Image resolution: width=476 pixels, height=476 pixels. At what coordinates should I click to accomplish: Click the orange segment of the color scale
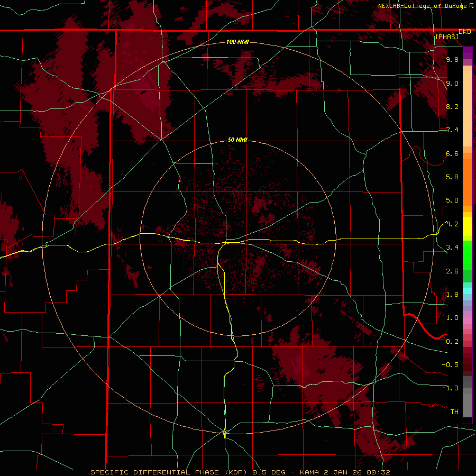pyautogui.click(x=467, y=182)
